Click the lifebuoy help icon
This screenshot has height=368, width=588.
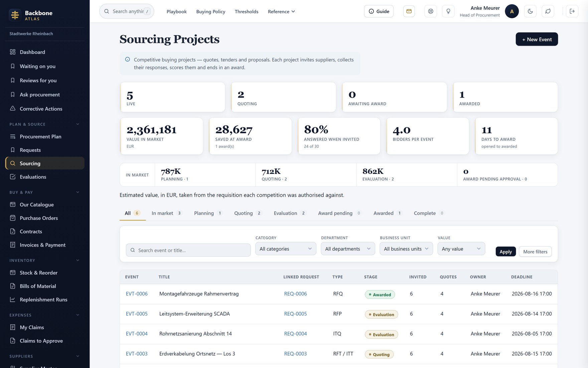click(x=431, y=11)
